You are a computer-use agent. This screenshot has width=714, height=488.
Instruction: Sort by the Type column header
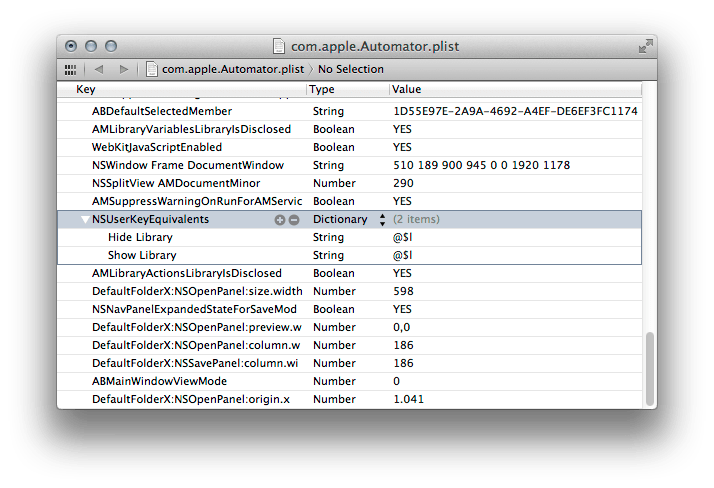point(321,89)
